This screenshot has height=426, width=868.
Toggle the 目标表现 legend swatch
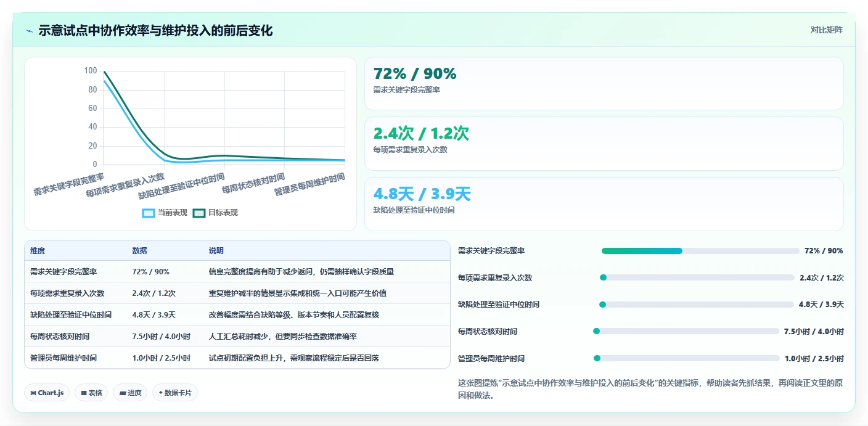click(x=199, y=213)
